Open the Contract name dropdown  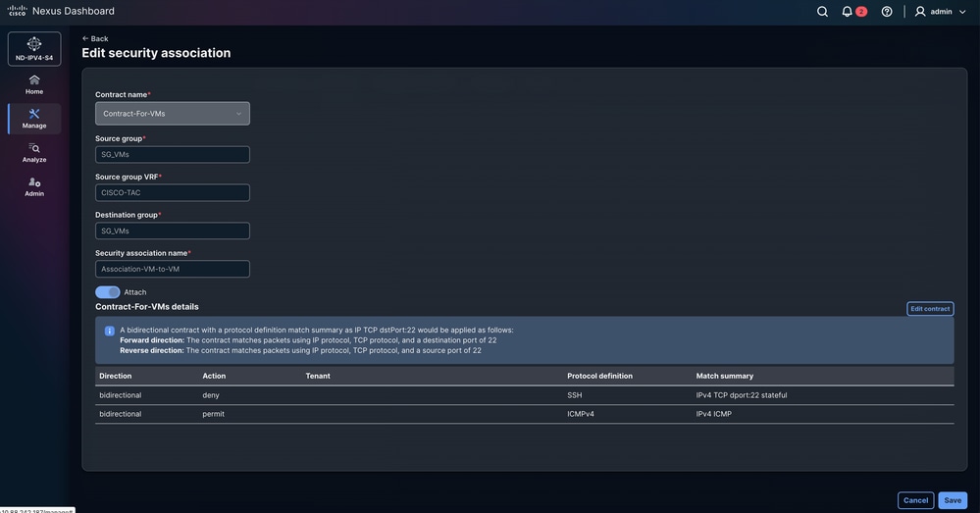pyautogui.click(x=173, y=114)
